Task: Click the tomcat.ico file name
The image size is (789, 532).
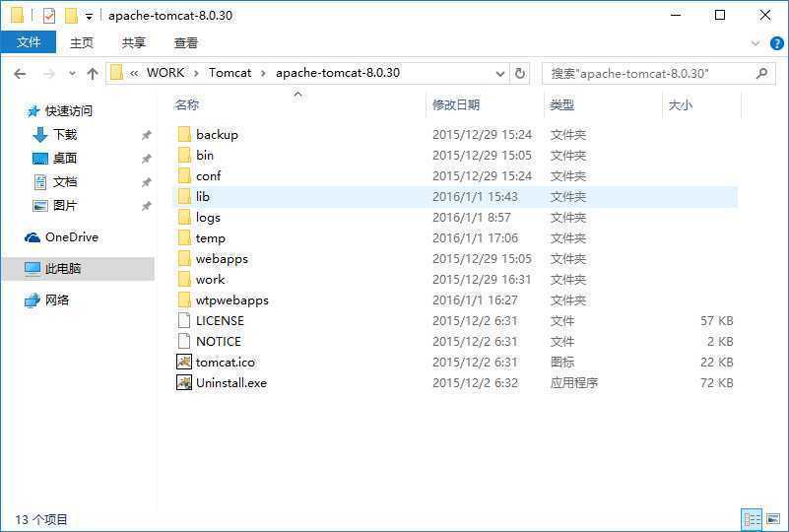Action: (226, 362)
